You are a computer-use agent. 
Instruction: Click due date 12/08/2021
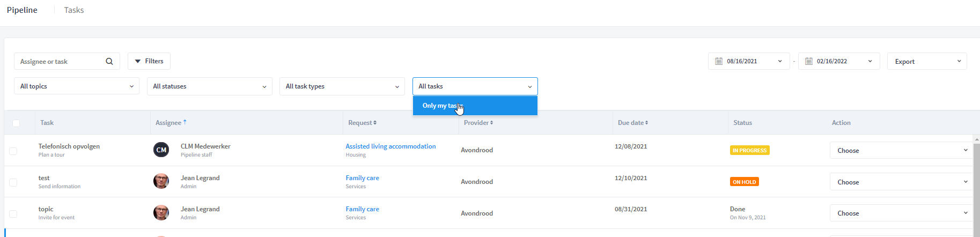tap(631, 146)
